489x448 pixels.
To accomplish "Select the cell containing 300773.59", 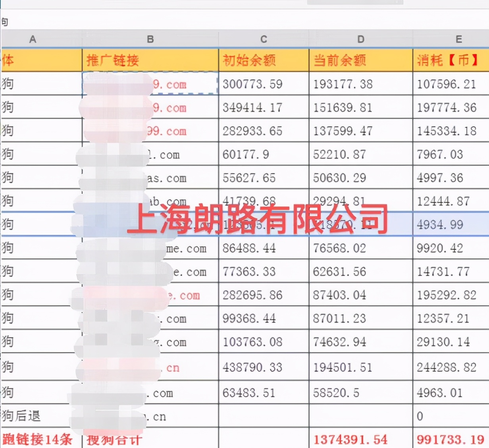I will (x=263, y=84).
